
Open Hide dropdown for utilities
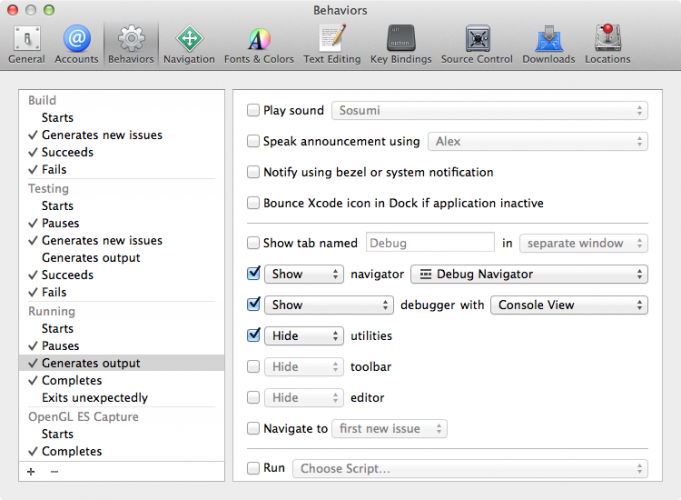pyautogui.click(x=304, y=336)
